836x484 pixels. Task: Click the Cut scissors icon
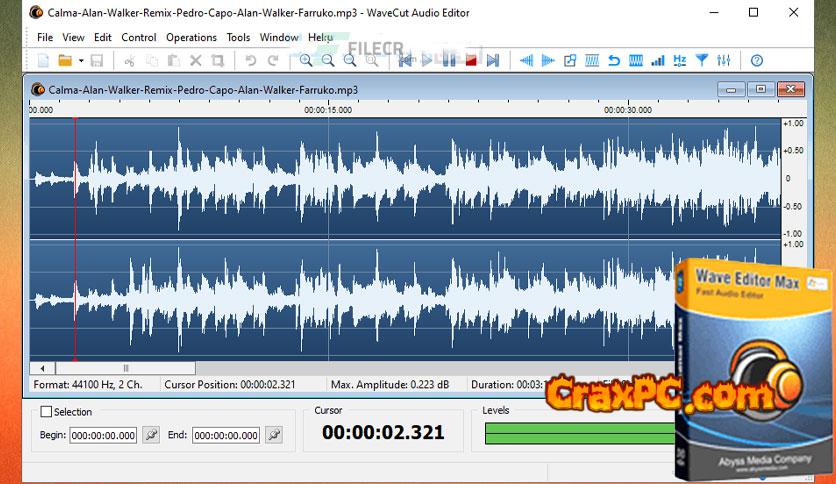pos(129,61)
